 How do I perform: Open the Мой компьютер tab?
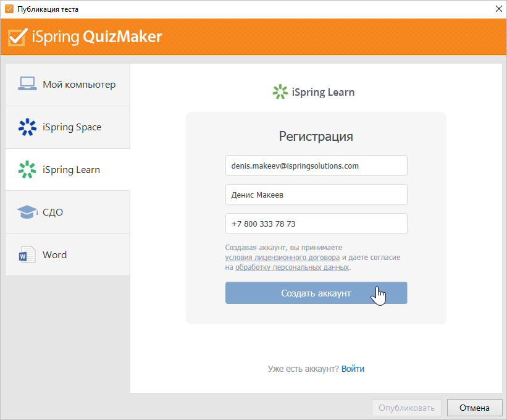67,85
